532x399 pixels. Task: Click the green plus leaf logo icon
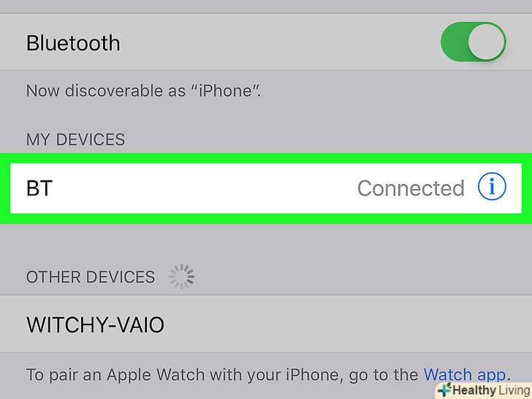[444, 390]
